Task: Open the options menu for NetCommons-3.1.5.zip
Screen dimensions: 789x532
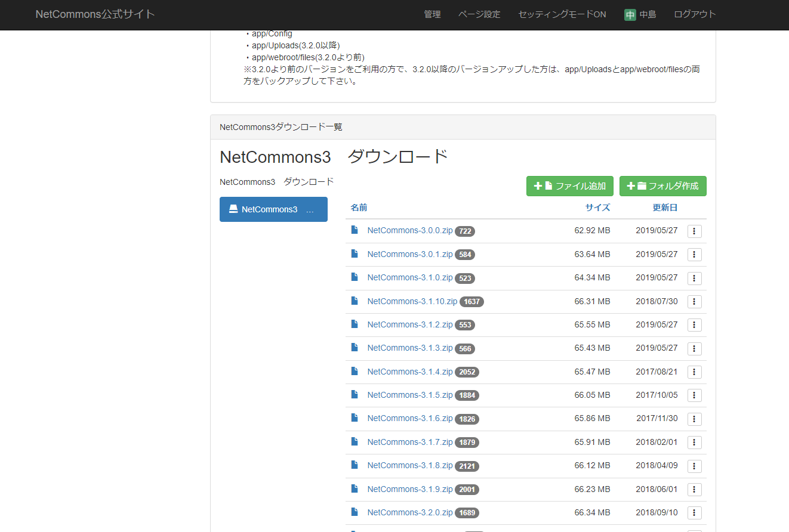Action: pos(694,395)
